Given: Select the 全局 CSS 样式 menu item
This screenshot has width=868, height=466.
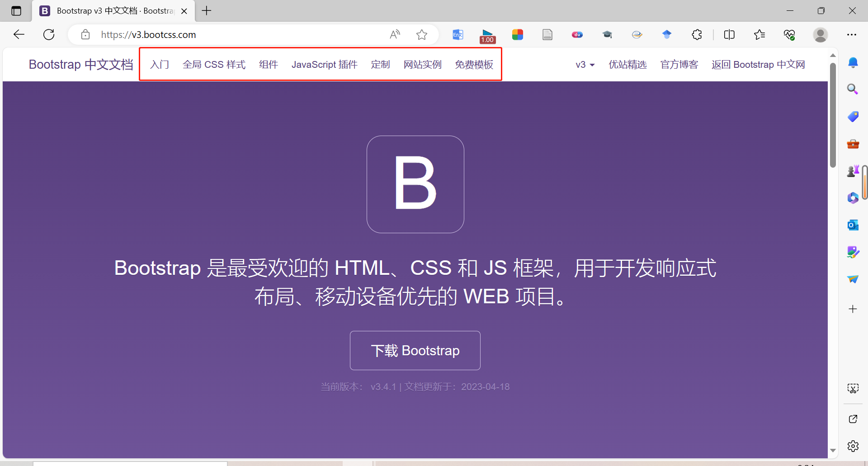Looking at the screenshot, I should tap(214, 64).
